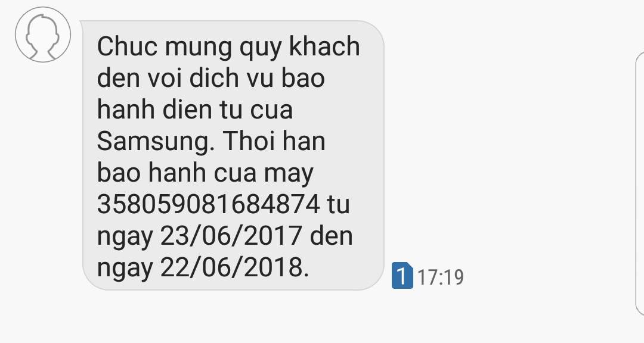Tap the word den after 23/06/2017

coord(331,236)
